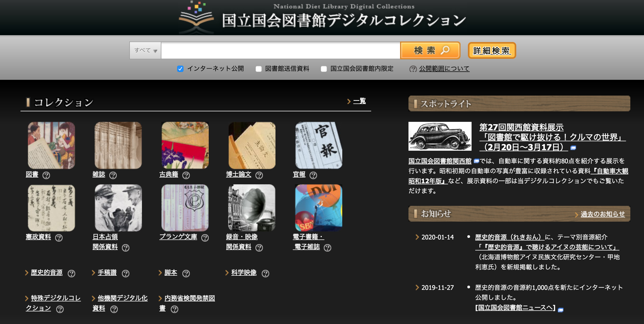Open the 古典籍 text link
Viewport: 644px width, 324px height.
click(169, 174)
